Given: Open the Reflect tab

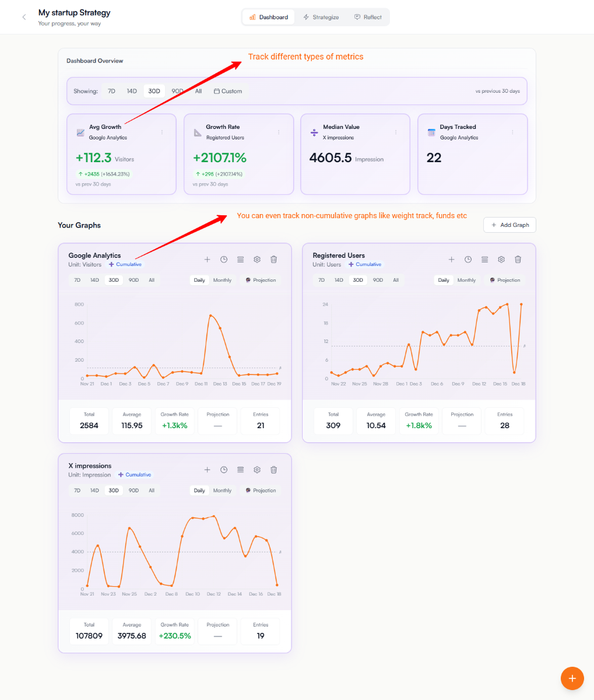Looking at the screenshot, I should coord(368,17).
